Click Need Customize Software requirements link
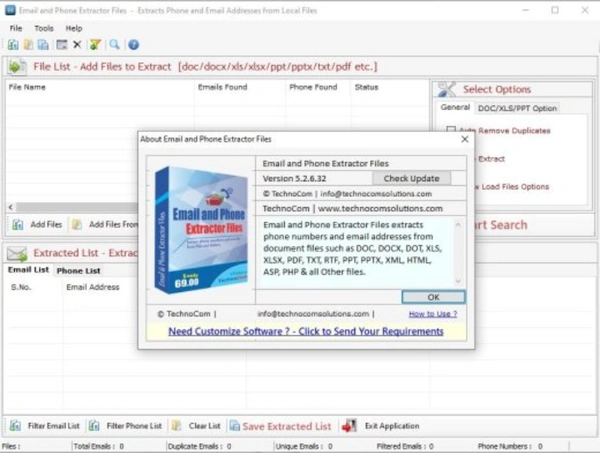The image size is (600, 453). point(306,331)
